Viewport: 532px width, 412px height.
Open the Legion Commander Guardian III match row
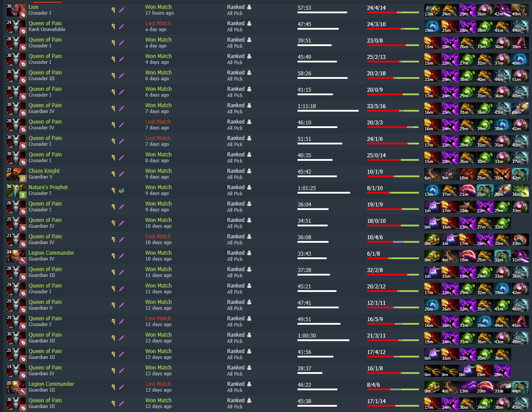click(x=266, y=387)
